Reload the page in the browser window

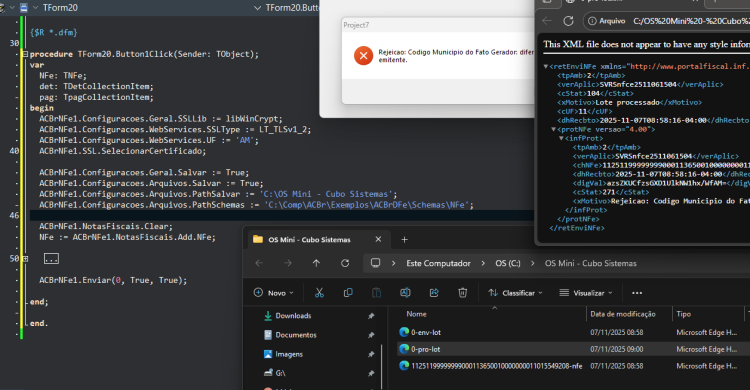pyautogui.click(x=568, y=21)
